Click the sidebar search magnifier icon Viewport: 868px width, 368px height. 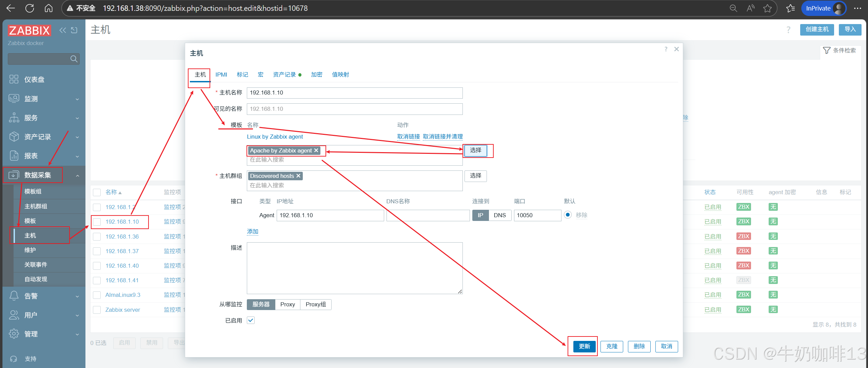(74, 59)
